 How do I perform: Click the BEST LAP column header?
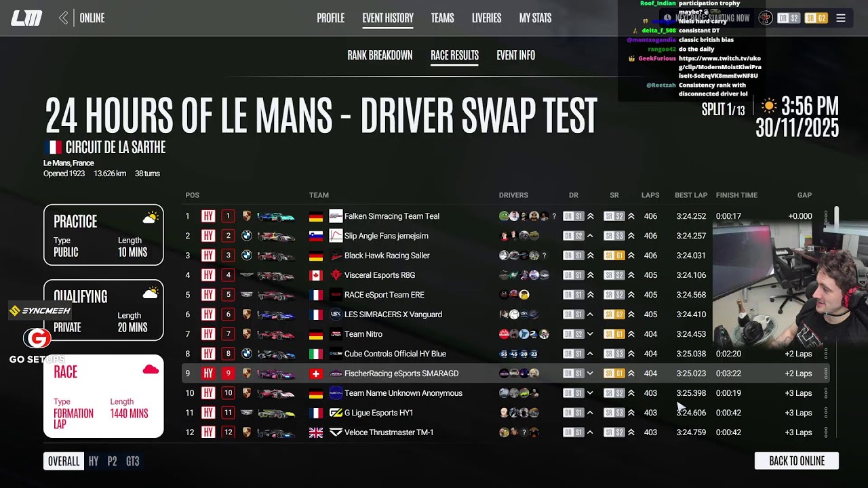click(x=691, y=195)
